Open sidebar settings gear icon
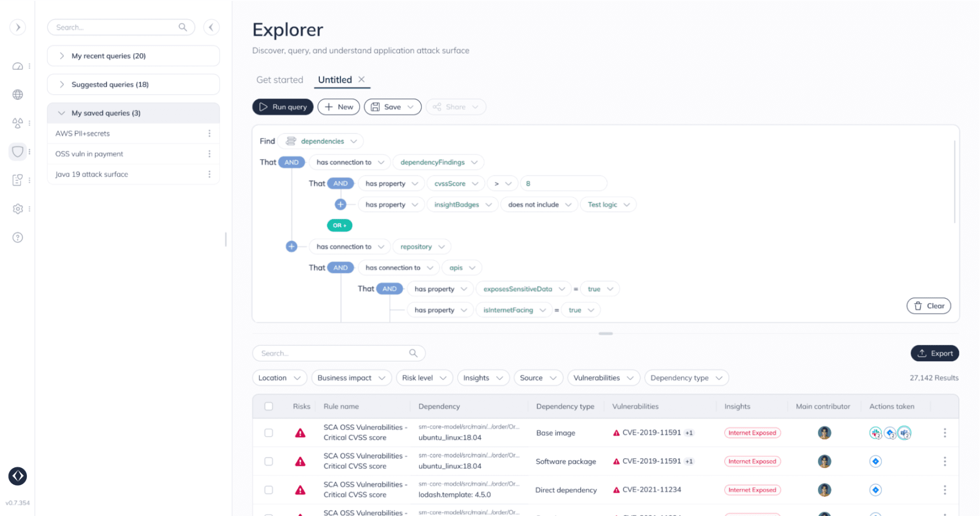The width and height of the screenshot is (980, 516). [18, 209]
